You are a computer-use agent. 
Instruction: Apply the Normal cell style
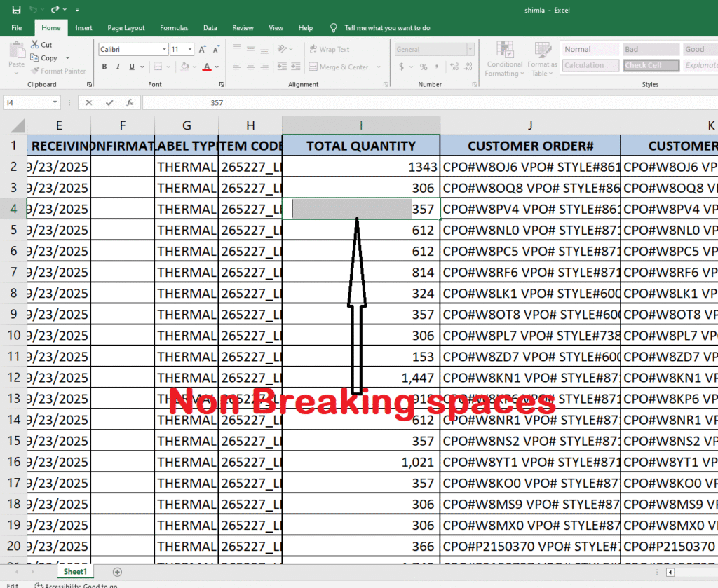(589, 50)
